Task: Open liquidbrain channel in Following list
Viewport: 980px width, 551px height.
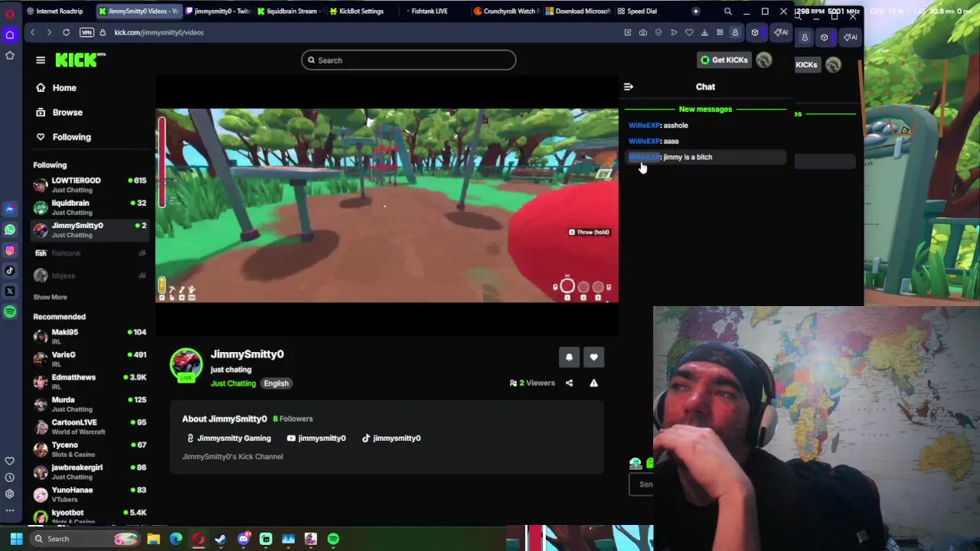Action: 90,207
